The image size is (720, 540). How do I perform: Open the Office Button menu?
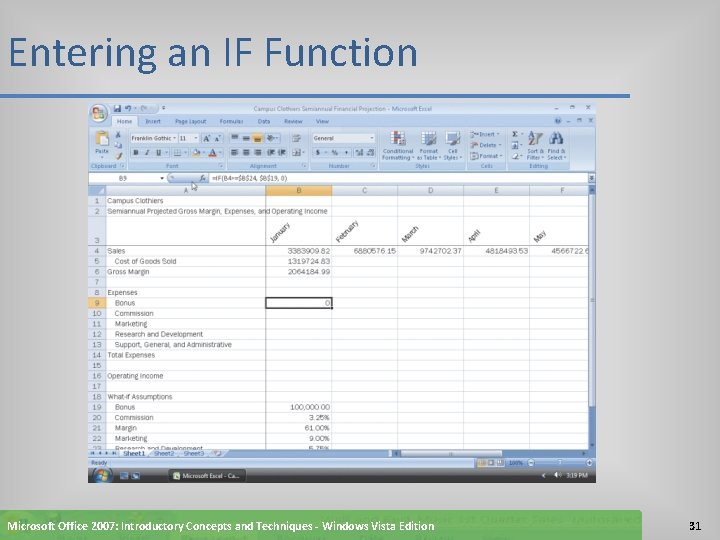pos(99,113)
